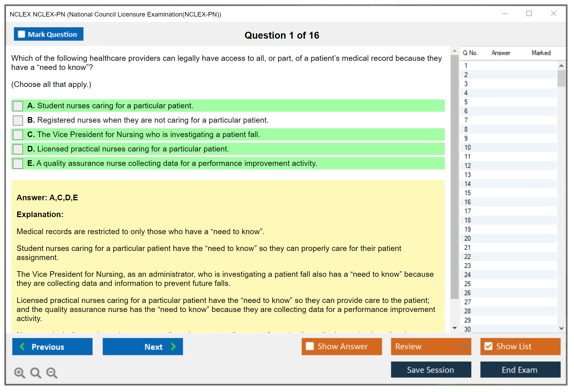
Task: Go to Previous question
Action: click(52, 347)
